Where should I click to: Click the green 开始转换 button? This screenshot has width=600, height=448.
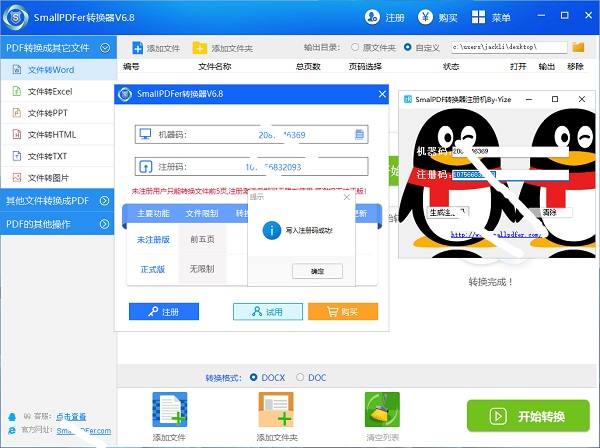(528, 416)
